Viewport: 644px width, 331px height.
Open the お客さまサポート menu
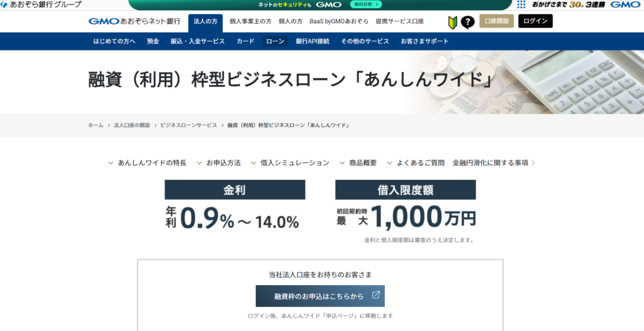click(425, 41)
